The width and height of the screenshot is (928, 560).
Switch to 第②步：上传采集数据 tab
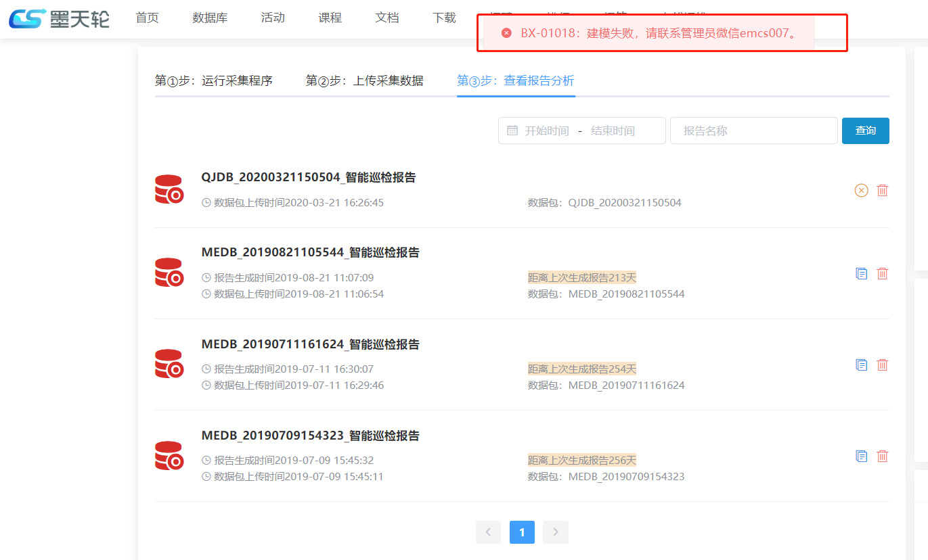[x=364, y=81]
